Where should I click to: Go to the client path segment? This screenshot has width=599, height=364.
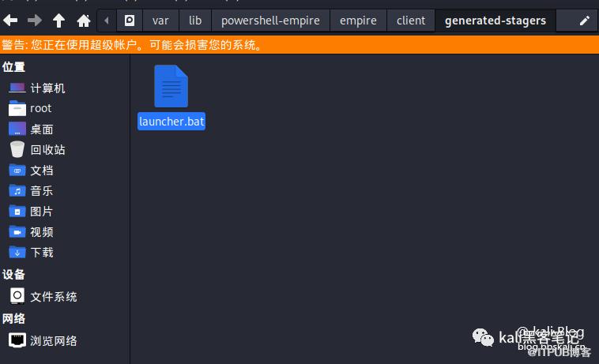click(x=411, y=21)
